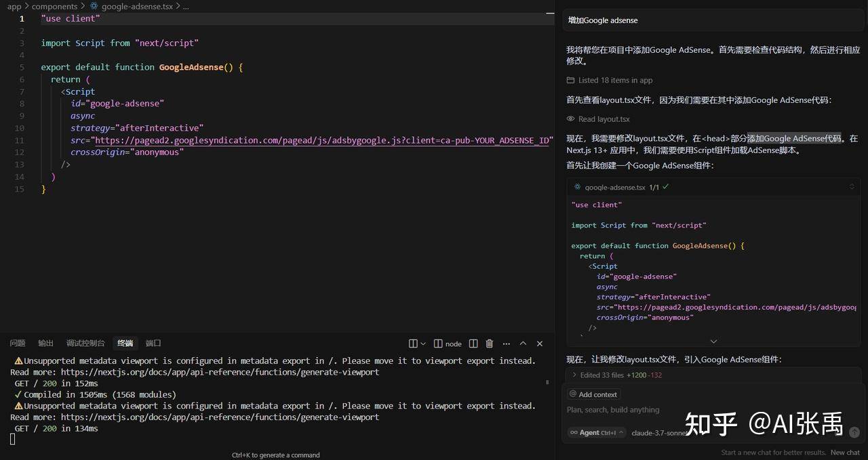Close the bottom terminal panel
The image size is (868, 460).
tap(540, 343)
